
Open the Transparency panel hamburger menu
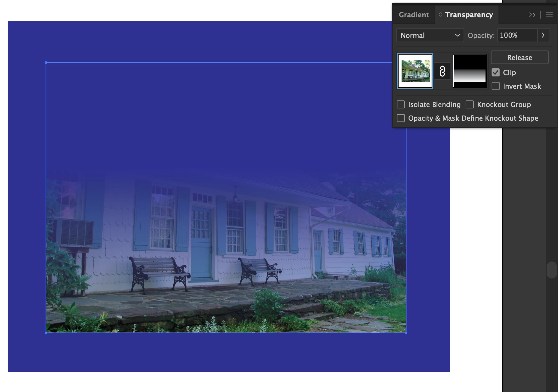549,15
